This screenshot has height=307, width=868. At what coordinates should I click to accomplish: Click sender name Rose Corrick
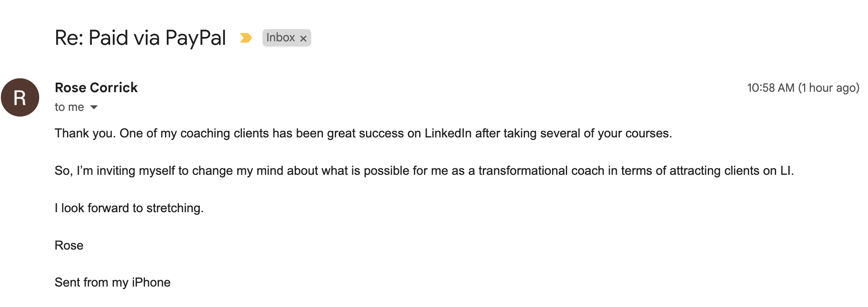(x=96, y=87)
